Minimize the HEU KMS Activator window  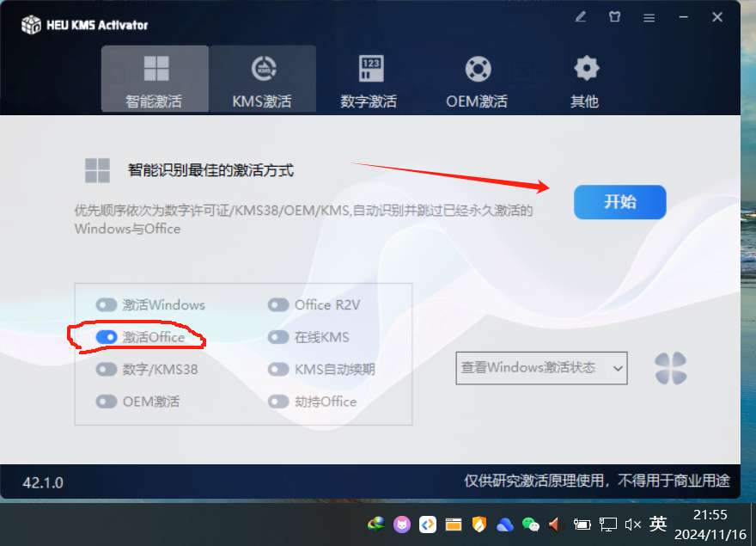pos(683,17)
